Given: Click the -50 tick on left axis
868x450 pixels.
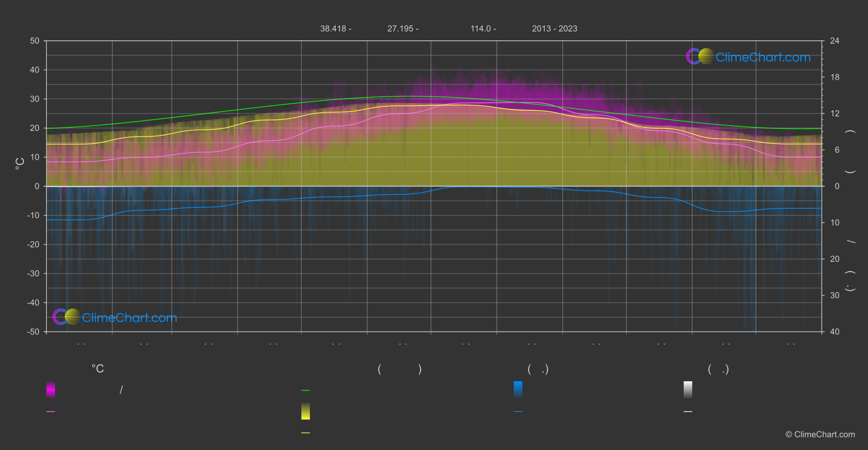Looking at the screenshot, I should click(x=33, y=332).
